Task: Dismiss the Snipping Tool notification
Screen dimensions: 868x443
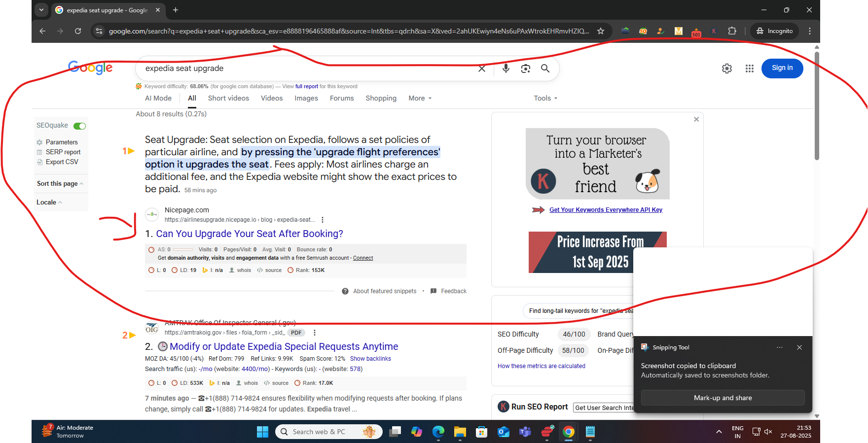Action: (x=799, y=347)
